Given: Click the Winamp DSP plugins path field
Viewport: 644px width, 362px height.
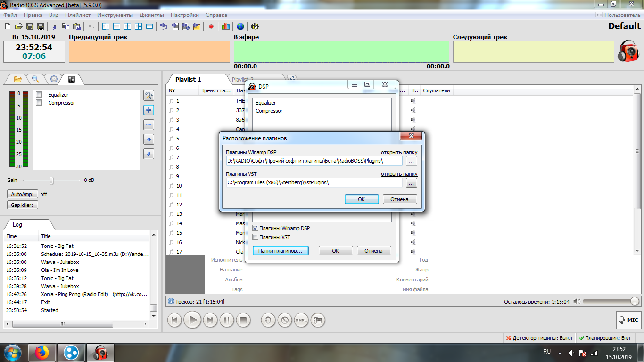Looking at the screenshot, I should (314, 161).
